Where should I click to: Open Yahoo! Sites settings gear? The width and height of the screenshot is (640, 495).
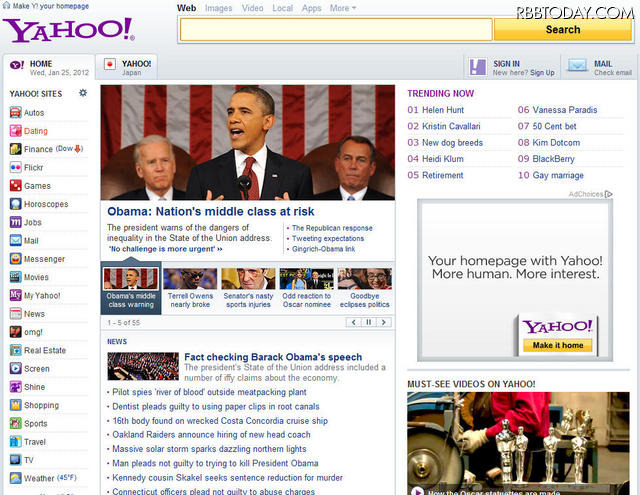(x=83, y=93)
